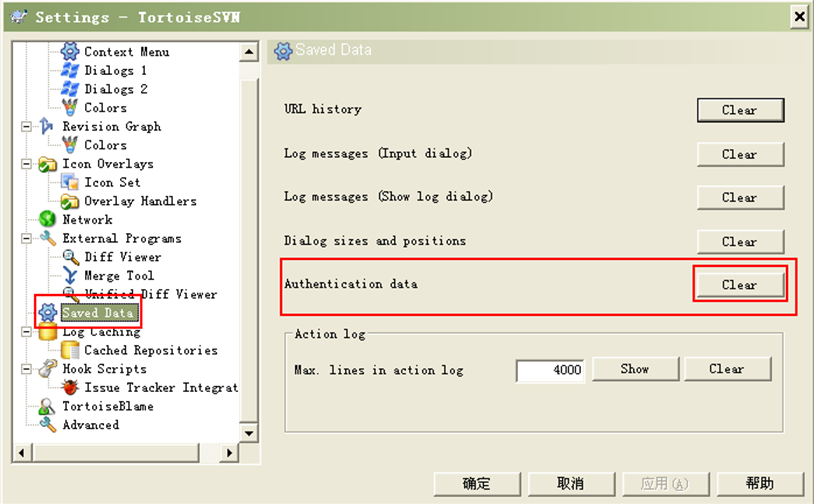
Task: Click the tree's scroll up arrow
Action: [x=249, y=51]
